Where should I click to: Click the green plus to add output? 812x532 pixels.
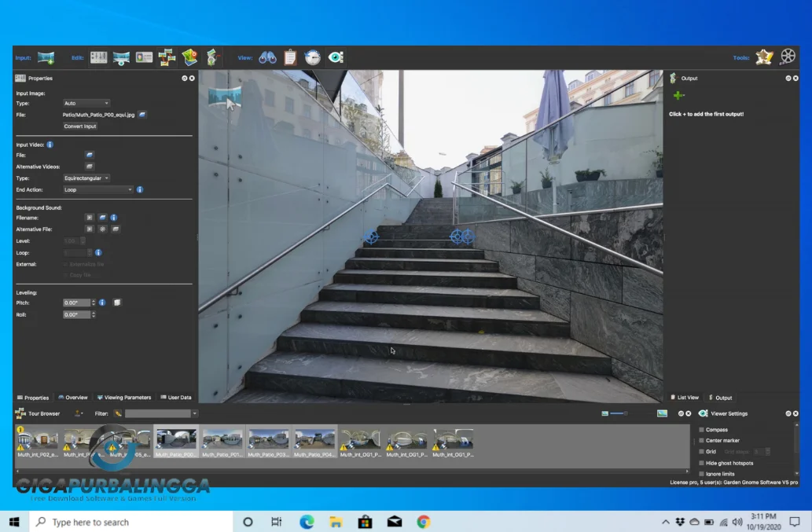[678, 95]
